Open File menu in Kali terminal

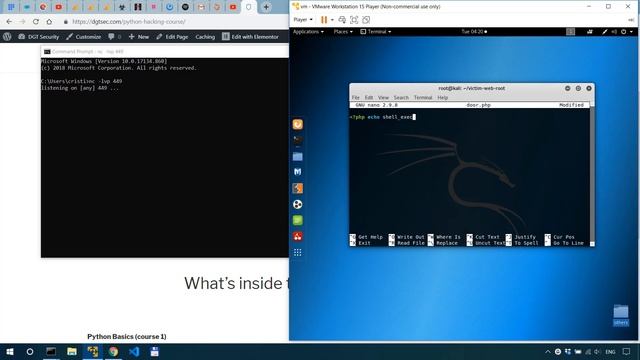tap(356, 98)
